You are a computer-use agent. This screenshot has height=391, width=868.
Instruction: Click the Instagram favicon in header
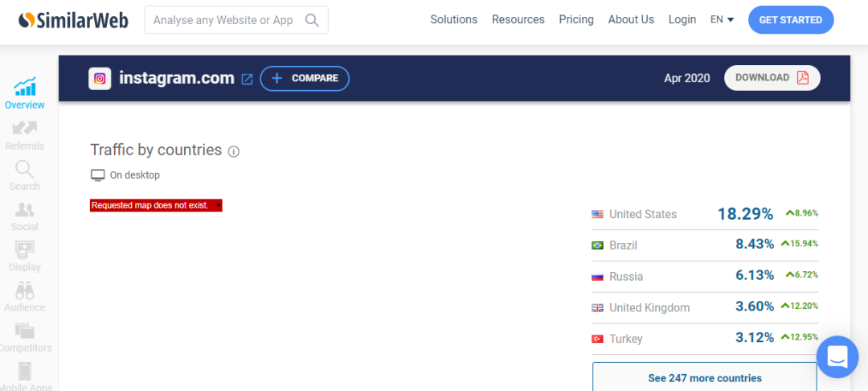100,79
